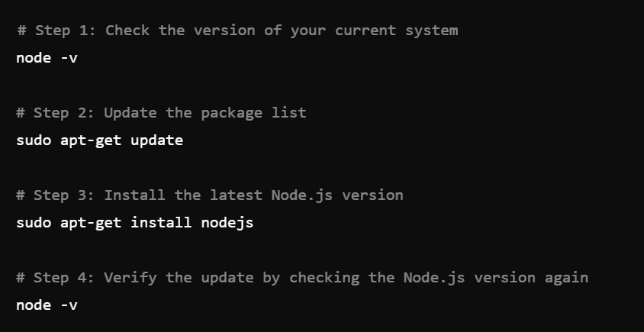Click the word 'checking' in Step 4

tap(324, 278)
